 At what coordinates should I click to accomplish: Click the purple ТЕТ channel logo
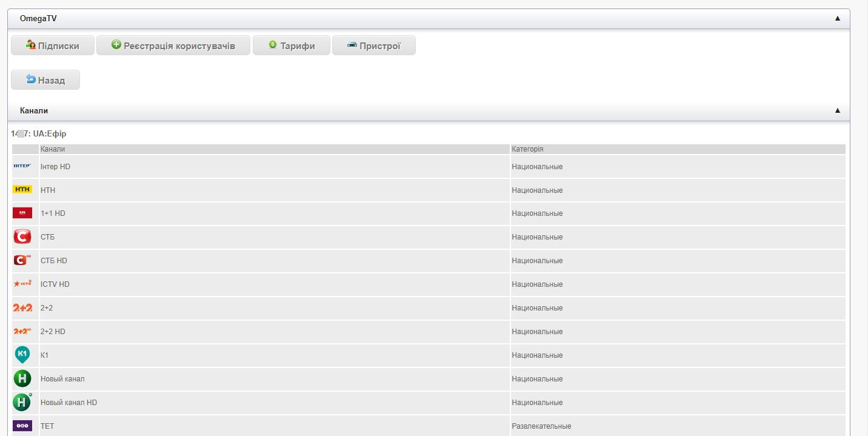[x=22, y=426]
